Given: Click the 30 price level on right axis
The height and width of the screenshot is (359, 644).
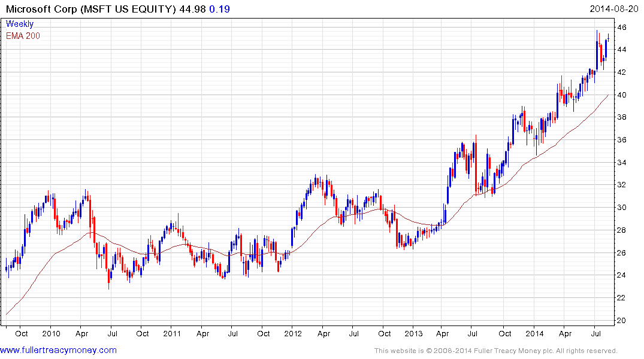Looking at the screenshot, I should pos(622,208).
